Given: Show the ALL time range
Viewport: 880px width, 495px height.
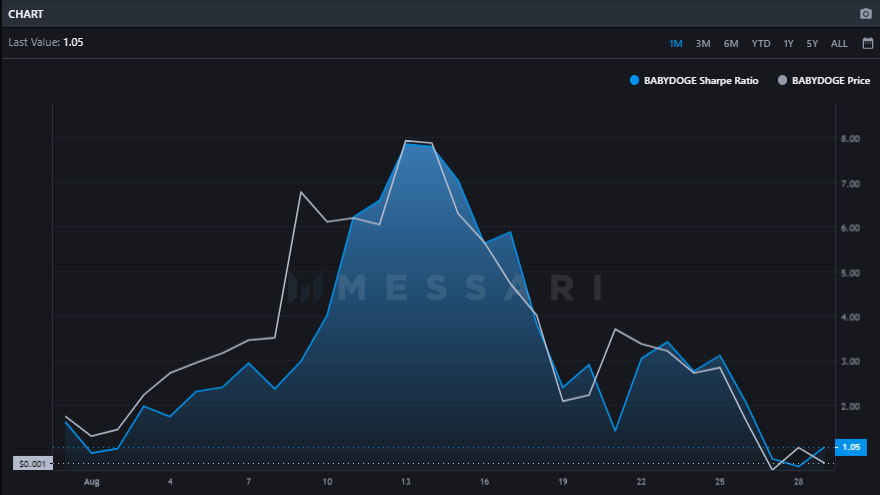Looking at the screenshot, I should coord(839,44).
